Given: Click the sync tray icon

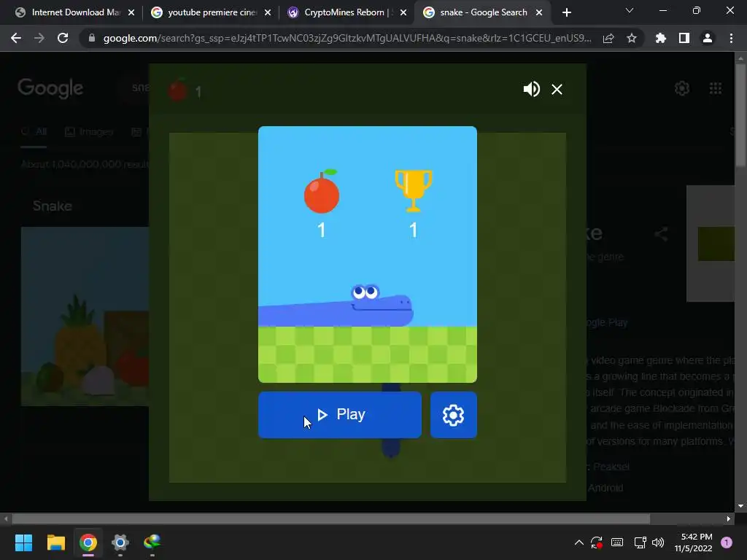Looking at the screenshot, I should (x=597, y=542).
